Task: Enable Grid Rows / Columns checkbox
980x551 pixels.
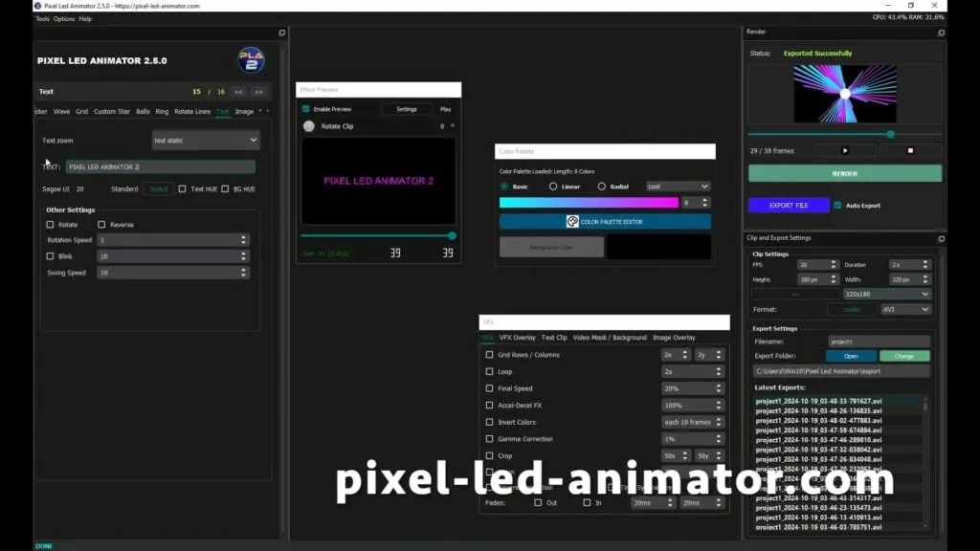Action: (x=489, y=355)
